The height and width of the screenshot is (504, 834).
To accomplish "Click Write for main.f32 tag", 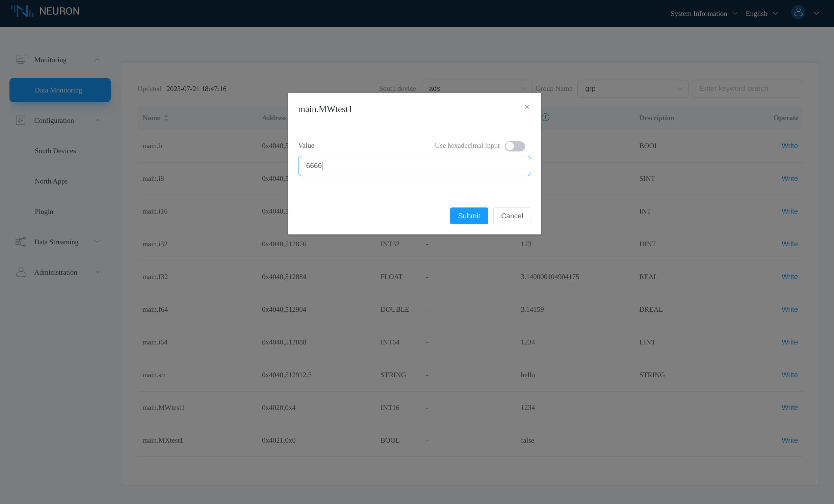I will [789, 276].
